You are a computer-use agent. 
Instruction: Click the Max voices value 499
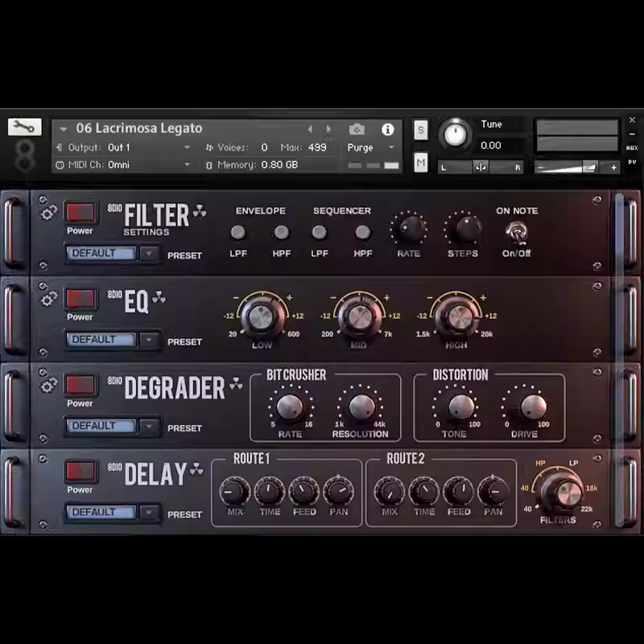(317, 147)
